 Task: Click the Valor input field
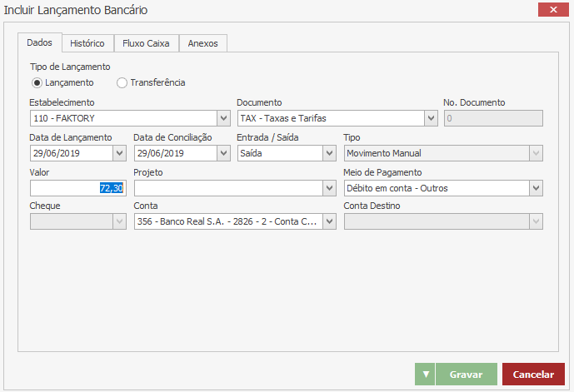click(x=77, y=188)
